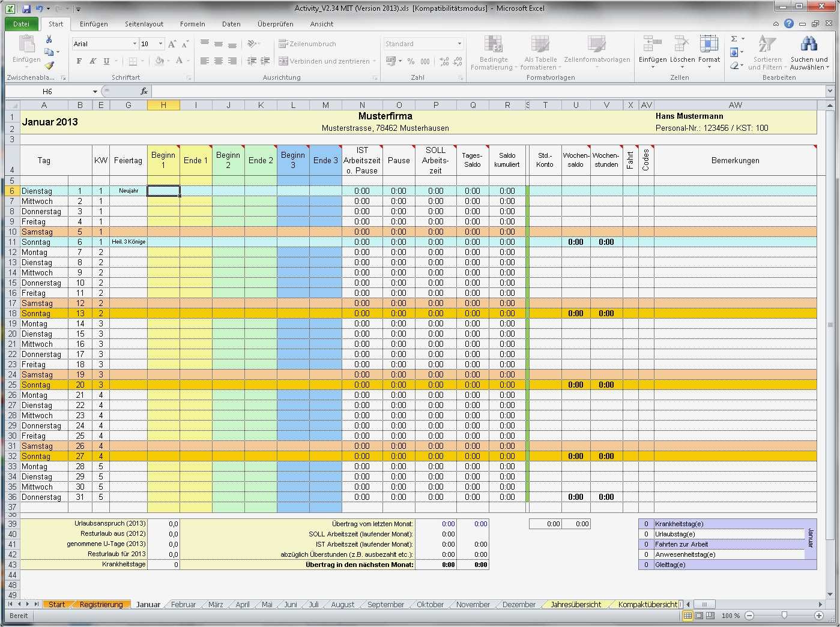Click the green Datei button
The height and width of the screenshot is (627, 840).
(x=22, y=24)
